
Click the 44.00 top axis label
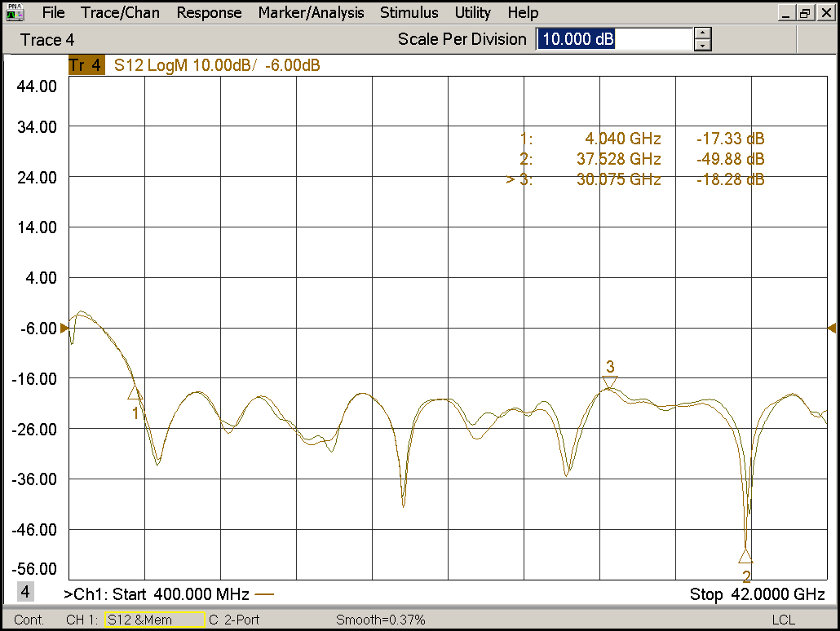coord(37,86)
